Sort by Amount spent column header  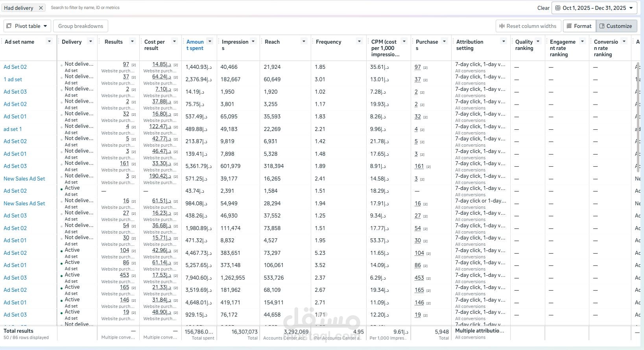[x=195, y=45]
